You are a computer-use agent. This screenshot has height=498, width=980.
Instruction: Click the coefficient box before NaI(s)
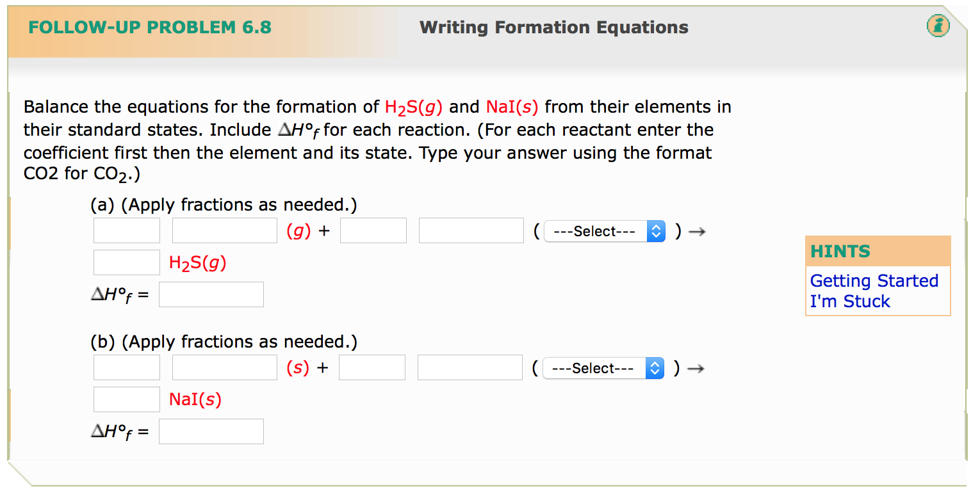(126, 399)
